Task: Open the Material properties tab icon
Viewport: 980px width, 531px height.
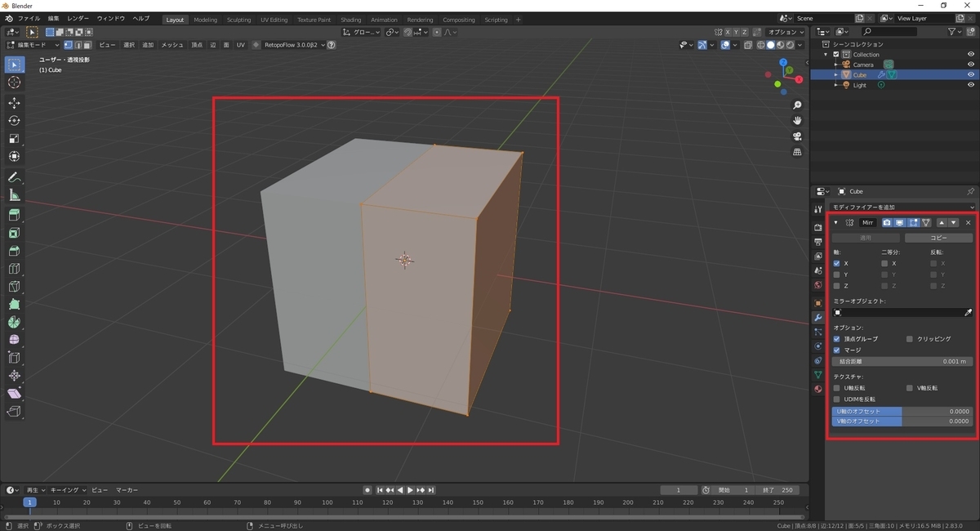Action: point(817,389)
